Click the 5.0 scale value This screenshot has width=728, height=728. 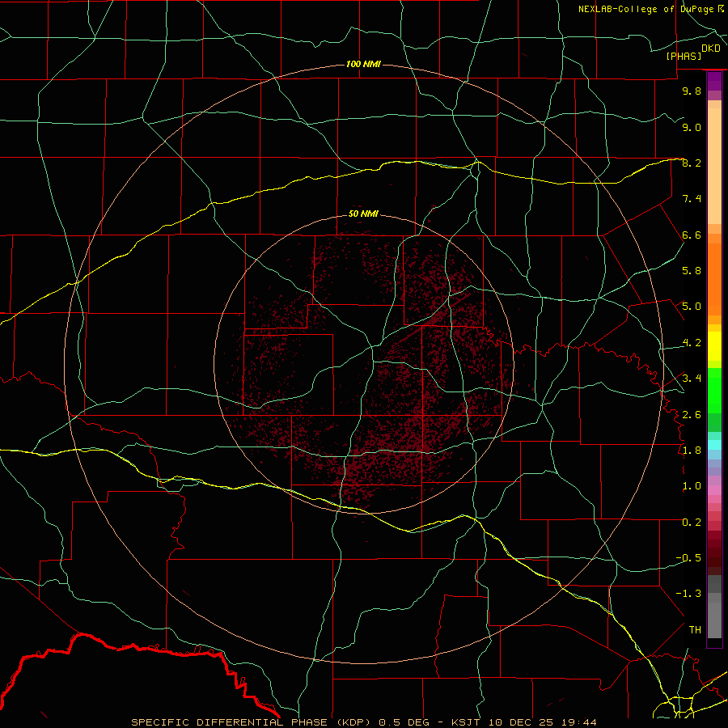tap(692, 307)
